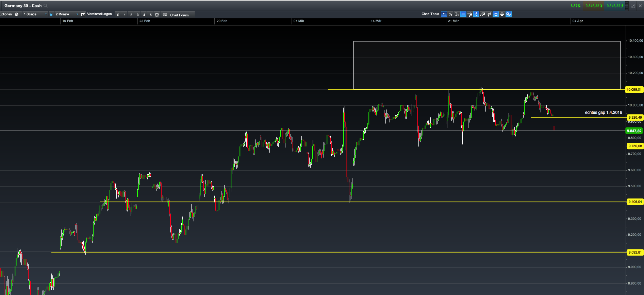Viewport: 644px width, 295px height.
Task: Select the 9.750,08 price line label
Action: (635, 146)
